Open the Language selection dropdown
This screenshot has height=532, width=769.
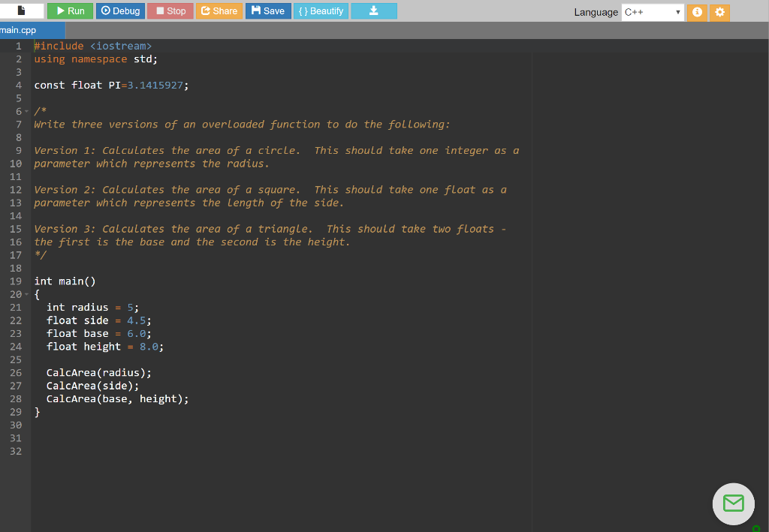(x=652, y=12)
